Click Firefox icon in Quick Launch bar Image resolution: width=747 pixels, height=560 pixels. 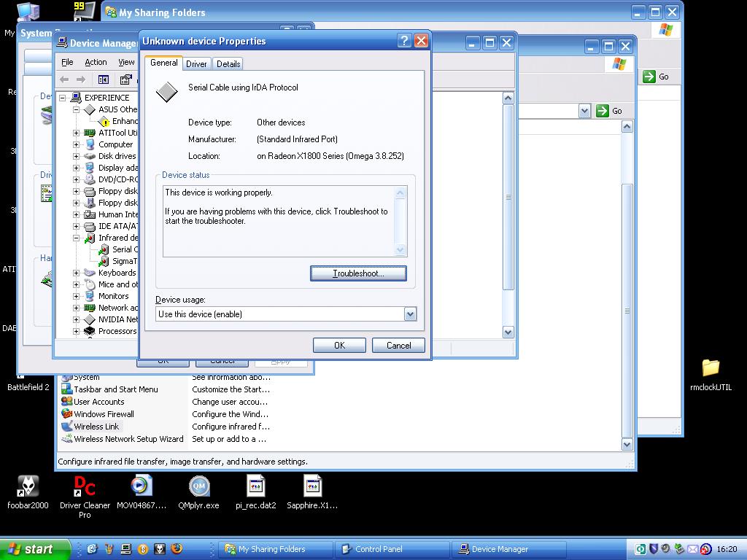coord(175,549)
